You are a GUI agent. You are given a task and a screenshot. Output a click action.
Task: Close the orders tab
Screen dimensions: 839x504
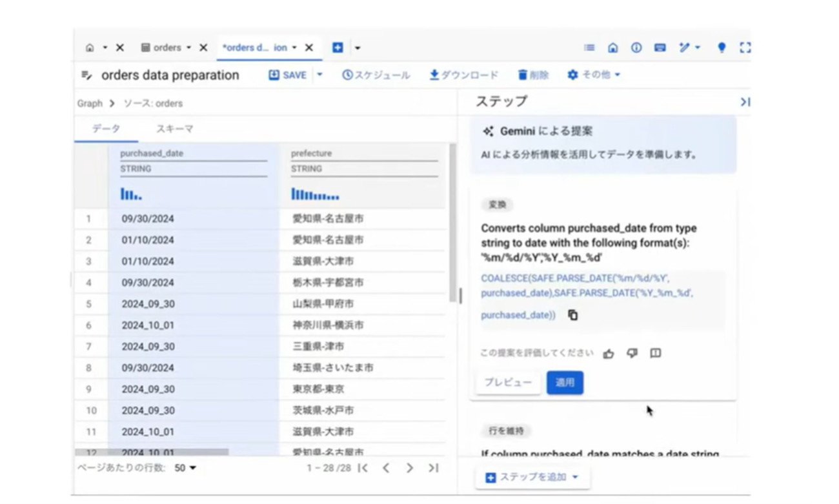point(203,48)
